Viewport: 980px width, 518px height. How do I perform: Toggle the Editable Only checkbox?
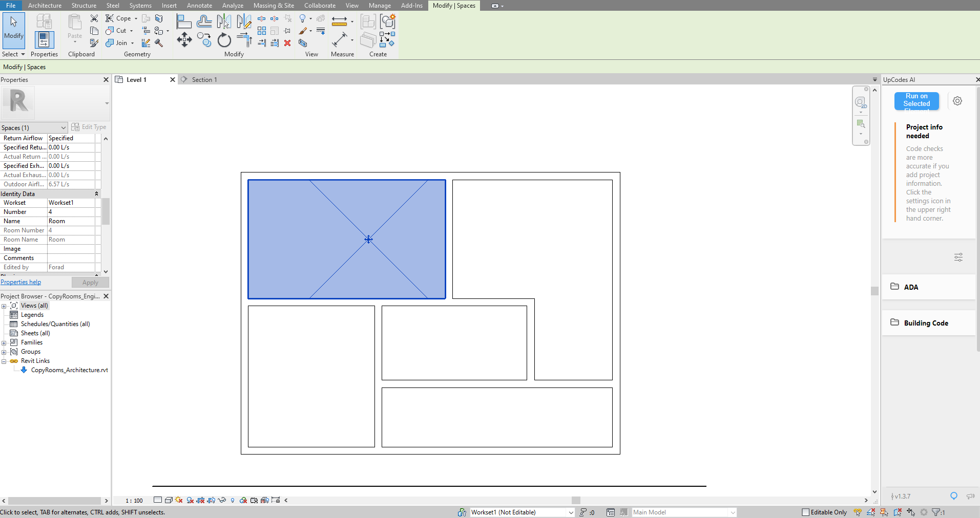click(805, 512)
